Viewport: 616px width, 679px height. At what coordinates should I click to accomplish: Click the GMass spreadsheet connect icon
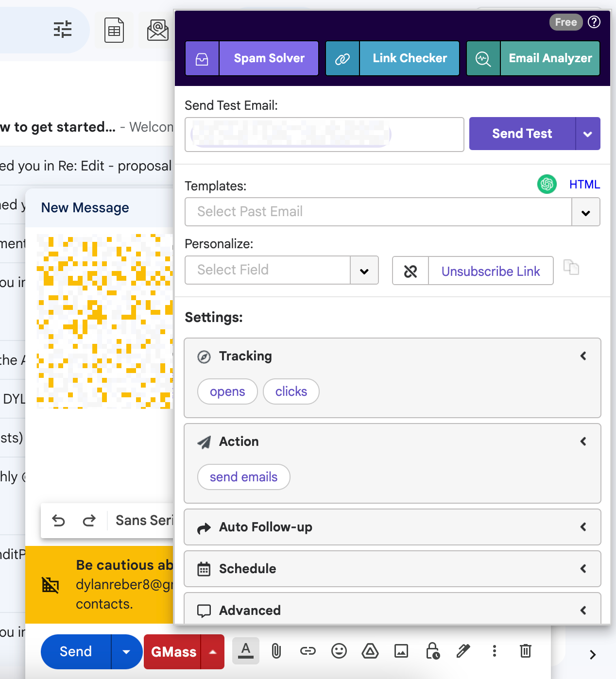[x=114, y=30]
